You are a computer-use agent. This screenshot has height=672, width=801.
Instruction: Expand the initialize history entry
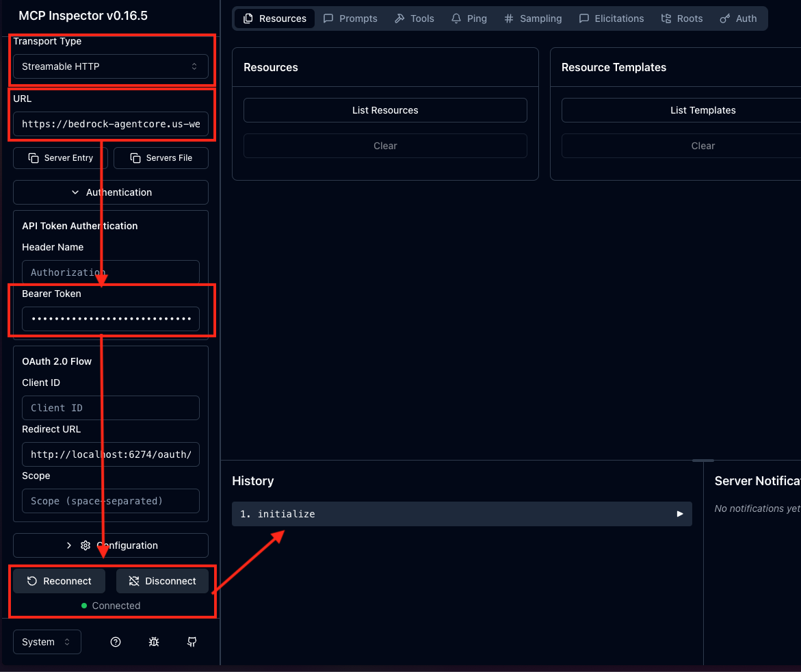(462, 514)
